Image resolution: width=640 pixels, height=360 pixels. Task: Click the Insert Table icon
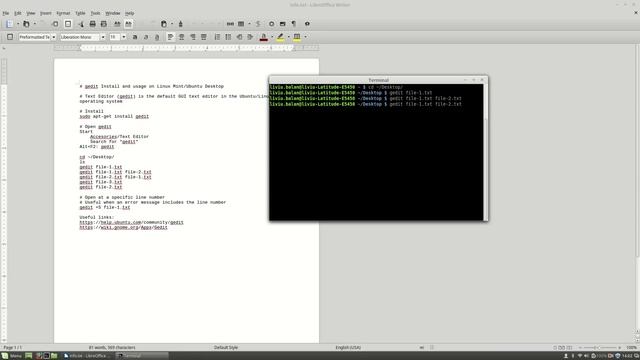coord(241,24)
